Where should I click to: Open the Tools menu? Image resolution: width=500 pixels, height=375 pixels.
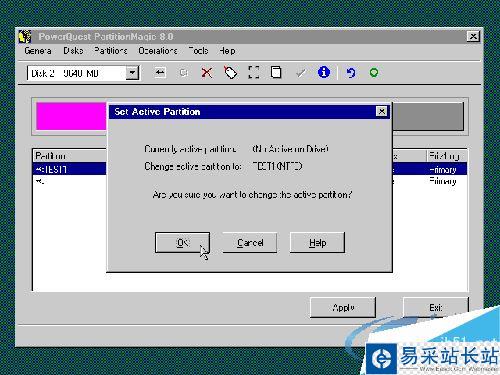click(199, 51)
